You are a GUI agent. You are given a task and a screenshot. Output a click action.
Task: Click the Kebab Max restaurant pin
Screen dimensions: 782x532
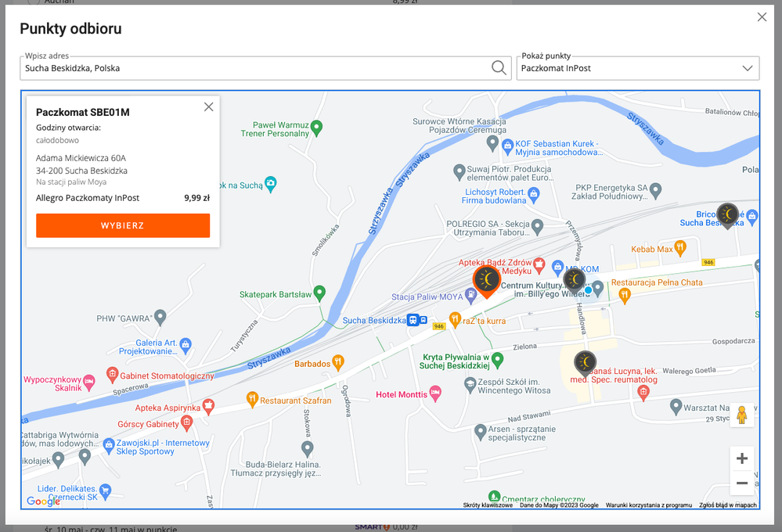coord(679,248)
